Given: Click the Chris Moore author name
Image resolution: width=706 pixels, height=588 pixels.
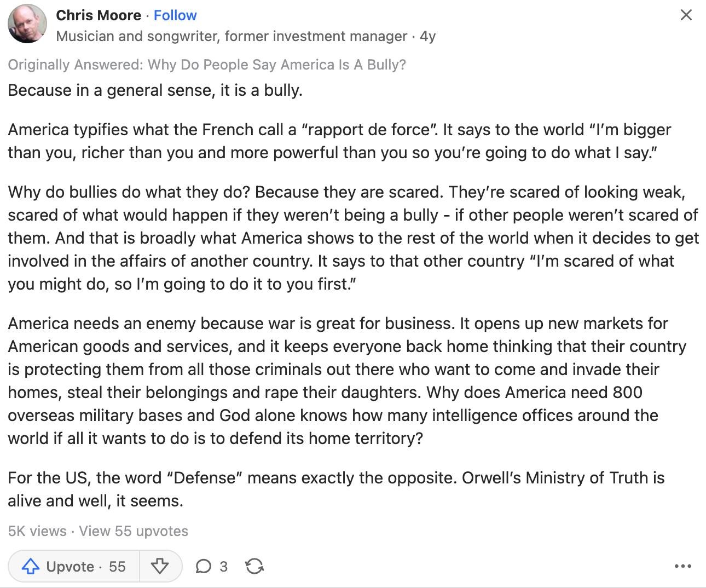Looking at the screenshot, I should (x=99, y=15).
